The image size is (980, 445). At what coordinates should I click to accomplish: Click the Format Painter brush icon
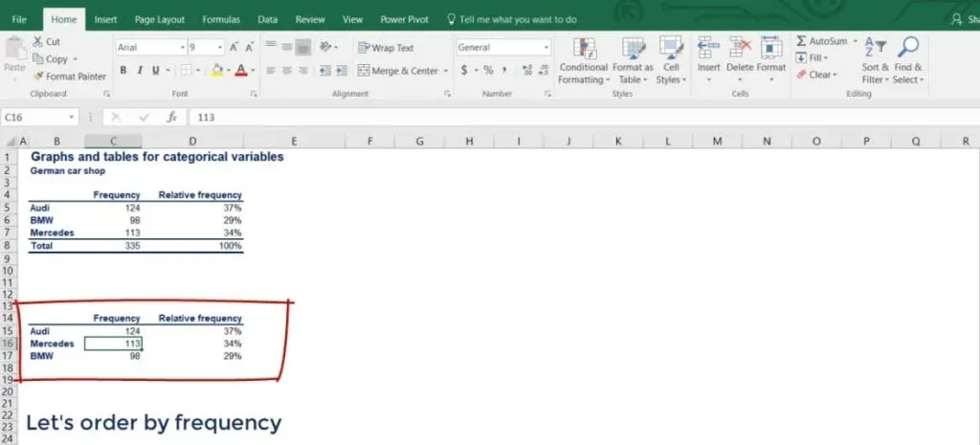point(38,77)
